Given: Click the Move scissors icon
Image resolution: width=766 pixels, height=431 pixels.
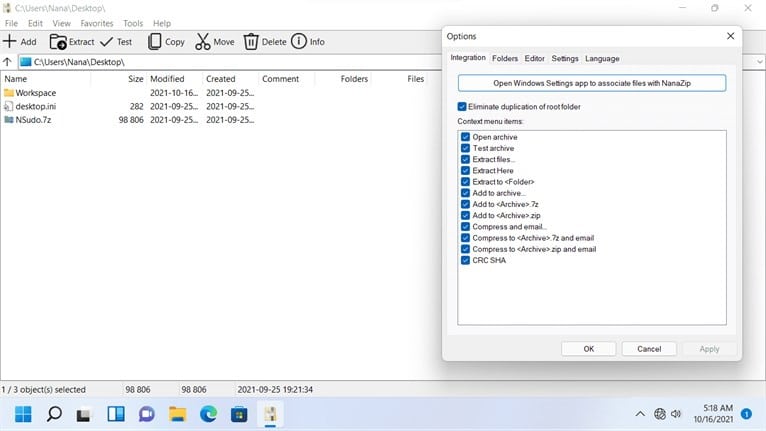Looking at the screenshot, I should pos(203,42).
